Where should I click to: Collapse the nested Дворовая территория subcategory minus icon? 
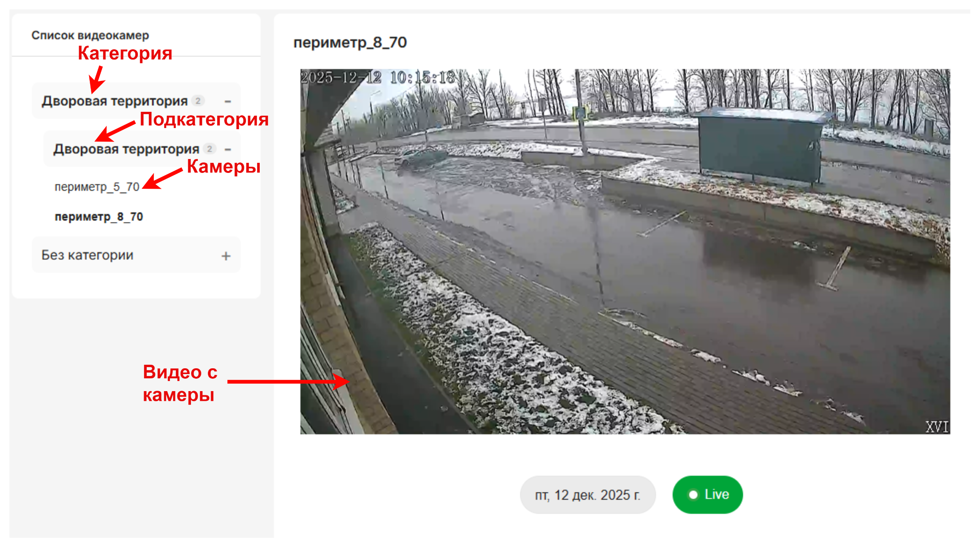coord(228,149)
